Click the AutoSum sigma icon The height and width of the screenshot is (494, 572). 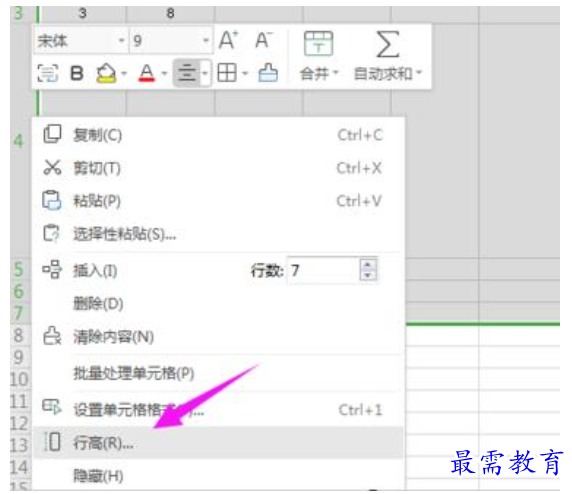(387, 45)
